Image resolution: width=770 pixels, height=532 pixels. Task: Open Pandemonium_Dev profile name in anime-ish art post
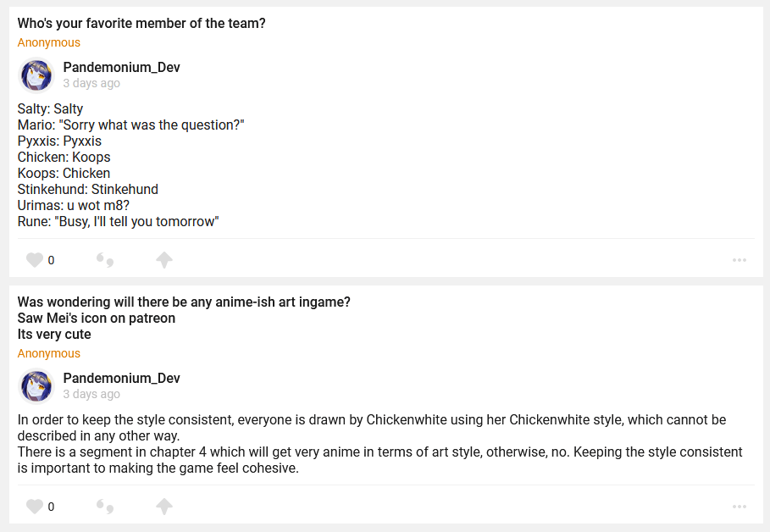(121, 379)
